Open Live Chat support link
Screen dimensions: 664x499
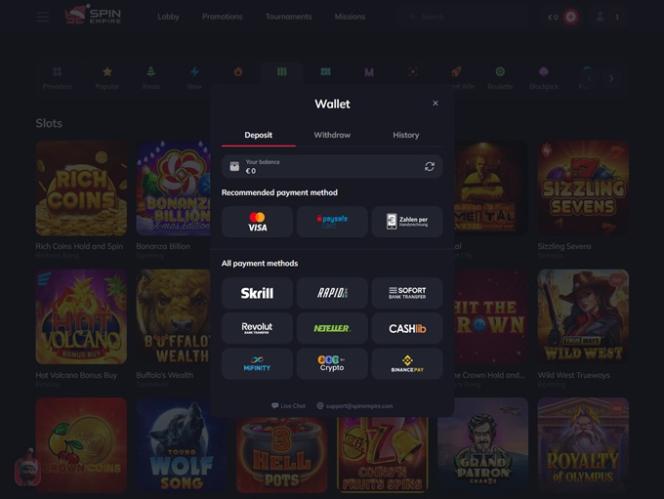tap(288, 406)
